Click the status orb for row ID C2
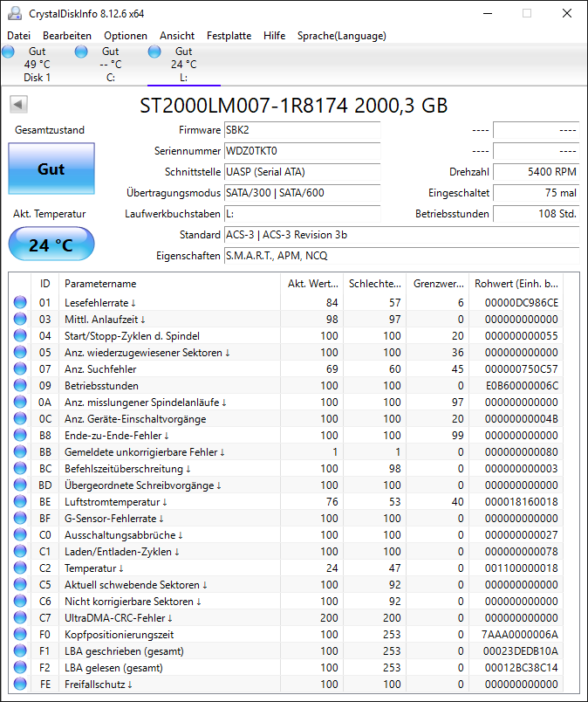This screenshot has width=588, height=702. pos(20,568)
